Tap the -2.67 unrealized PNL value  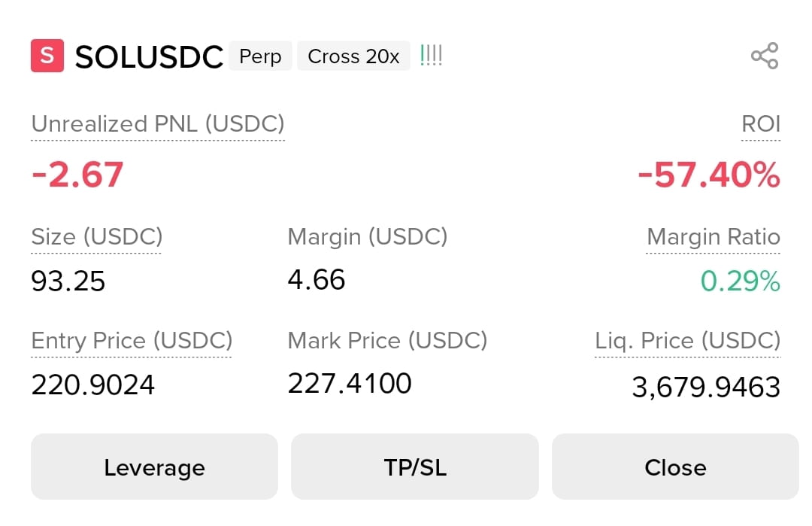pos(77,174)
